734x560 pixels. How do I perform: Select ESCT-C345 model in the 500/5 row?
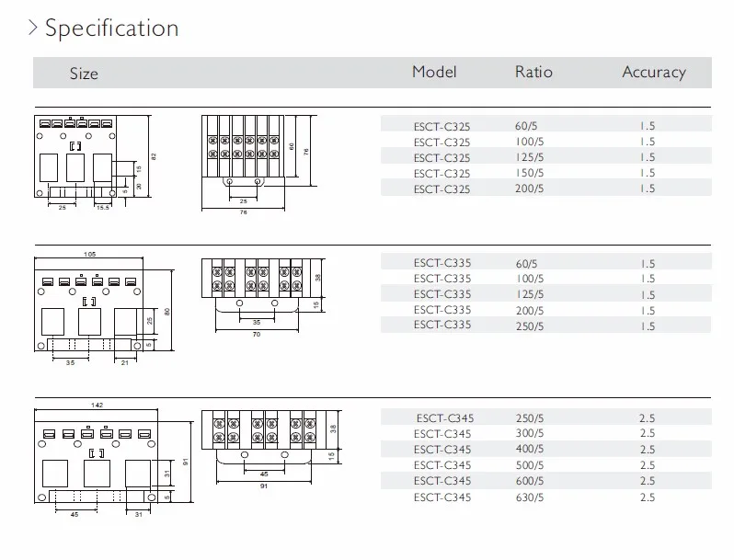point(442,465)
